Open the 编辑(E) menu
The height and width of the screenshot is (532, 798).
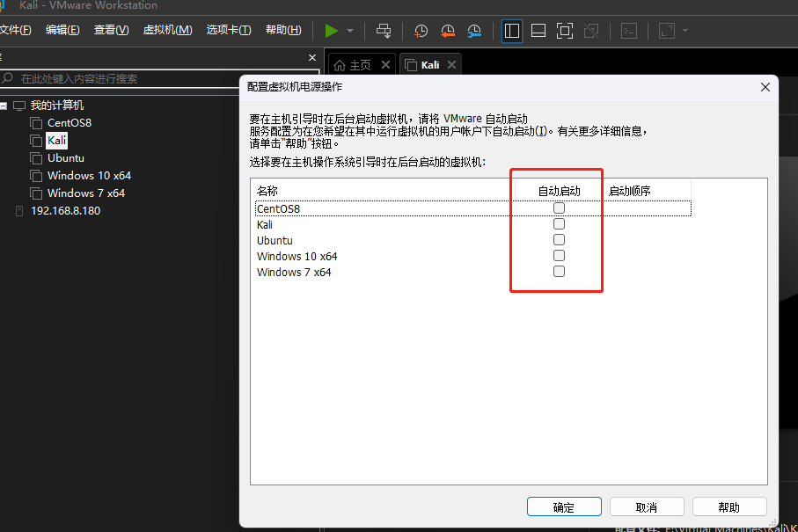coord(62,30)
